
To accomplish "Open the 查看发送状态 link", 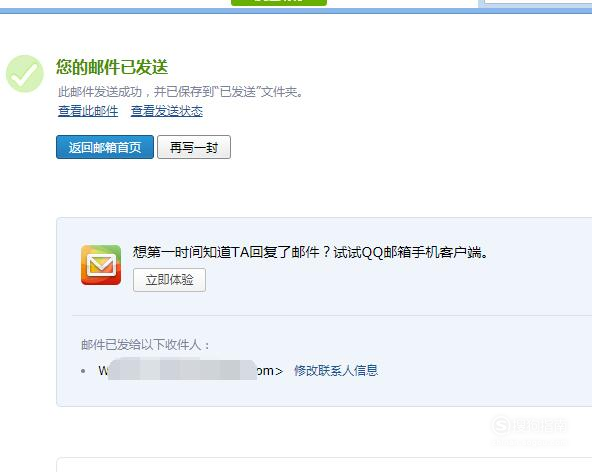I will [166, 111].
